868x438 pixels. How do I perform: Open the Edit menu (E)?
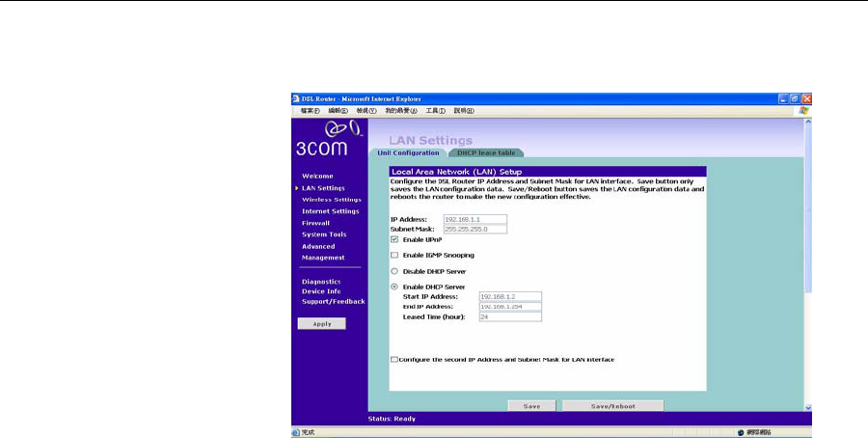(x=338, y=111)
